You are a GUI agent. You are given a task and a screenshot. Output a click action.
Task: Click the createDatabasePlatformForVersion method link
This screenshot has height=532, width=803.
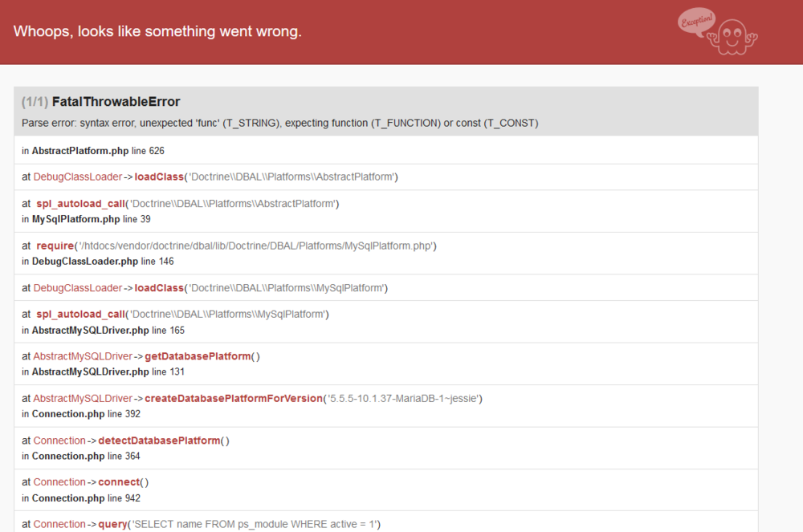(x=233, y=398)
